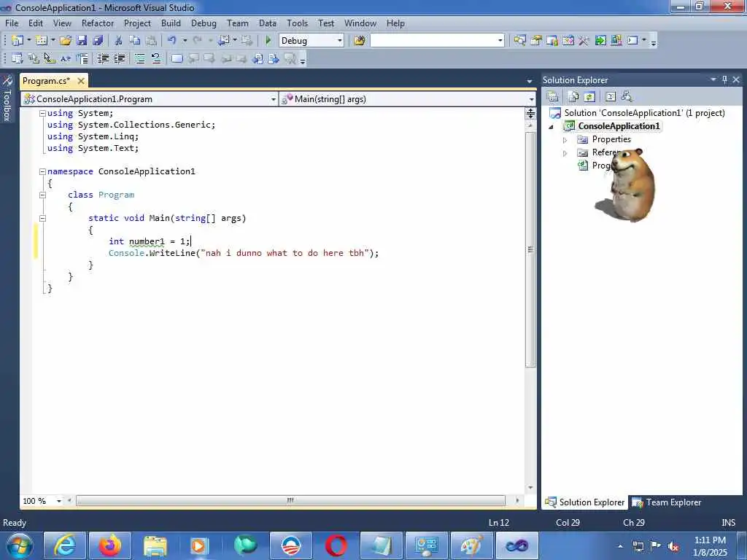The image size is (747, 560).
Task: Select the Program.cs* document tab
Action: (47, 81)
